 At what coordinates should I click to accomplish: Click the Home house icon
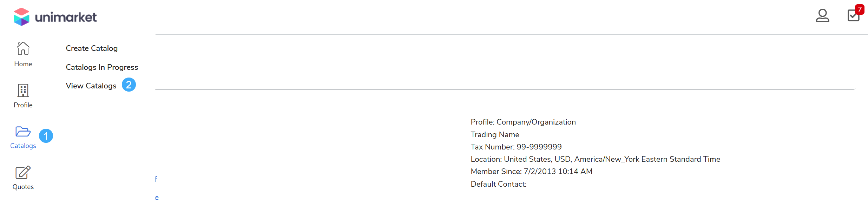[23, 48]
